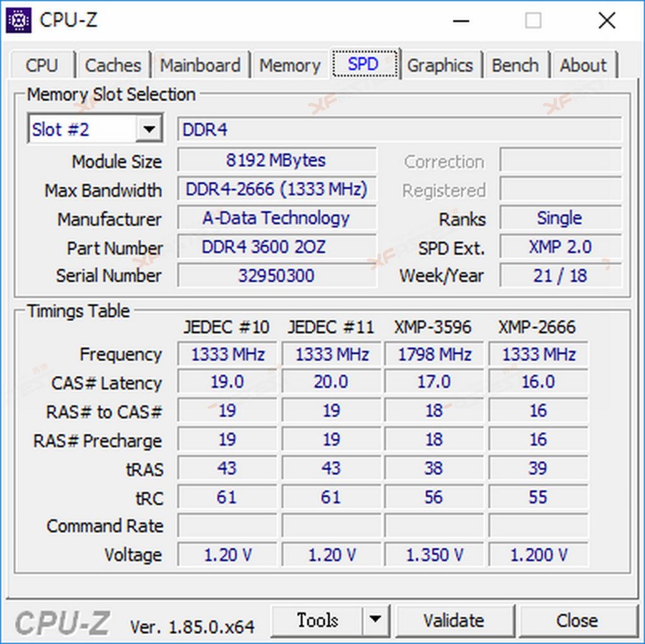This screenshot has width=645, height=644.
Task: Open the About tab
Action: tap(583, 65)
